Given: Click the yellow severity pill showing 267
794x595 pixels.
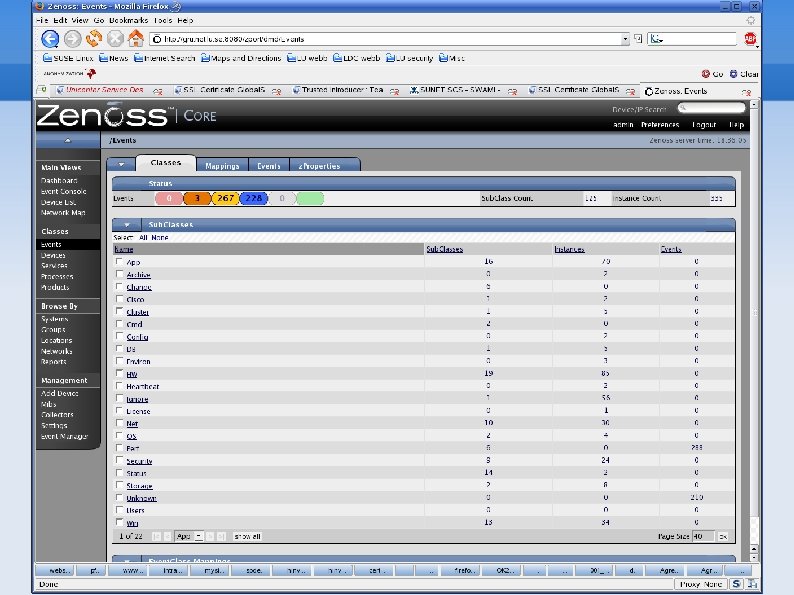Looking at the screenshot, I should tap(225, 198).
